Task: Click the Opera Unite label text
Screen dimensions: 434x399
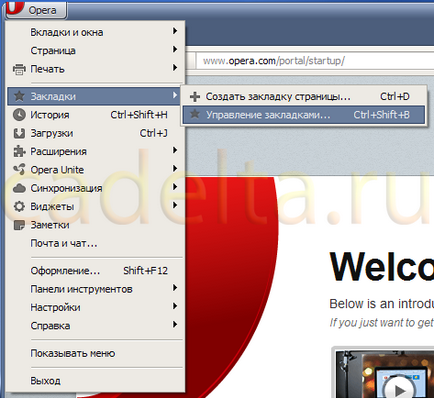Action: pos(57,170)
